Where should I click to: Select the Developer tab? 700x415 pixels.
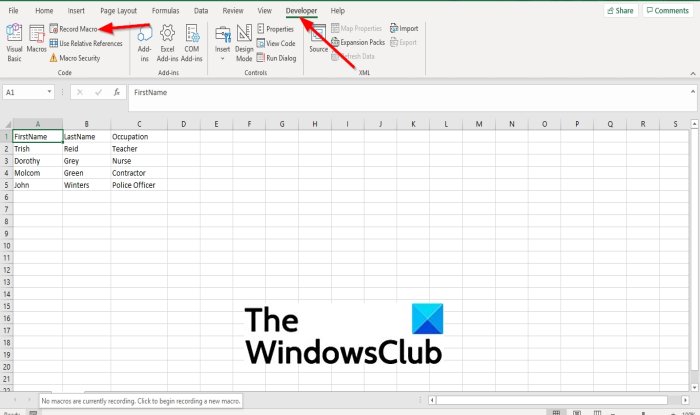[301, 10]
